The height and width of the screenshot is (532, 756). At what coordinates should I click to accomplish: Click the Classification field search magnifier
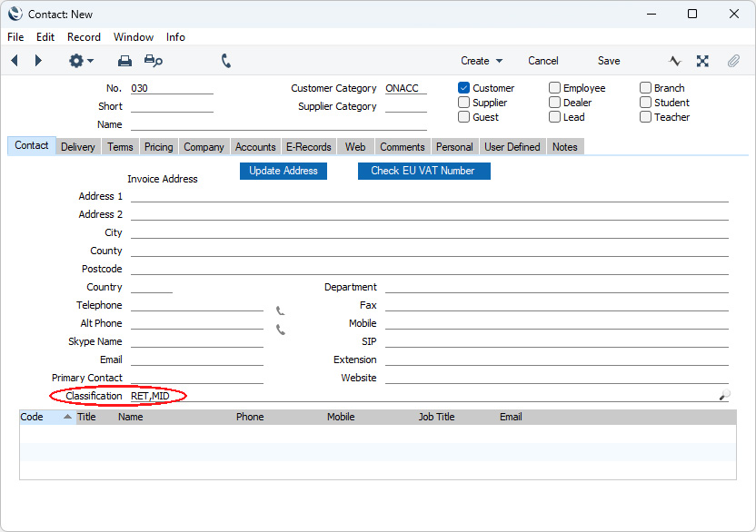coord(723,396)
